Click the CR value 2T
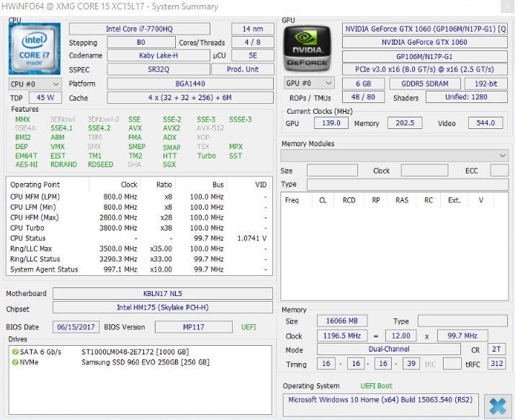 click(x=496, y=349)
